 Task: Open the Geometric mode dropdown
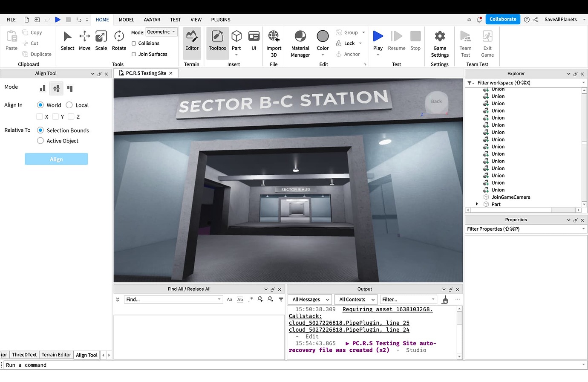click(161, 32)
